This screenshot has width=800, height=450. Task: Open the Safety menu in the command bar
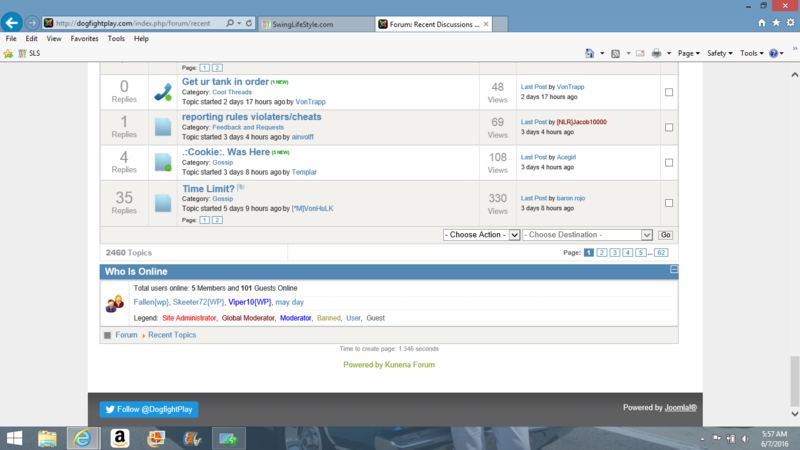(720, 53)
